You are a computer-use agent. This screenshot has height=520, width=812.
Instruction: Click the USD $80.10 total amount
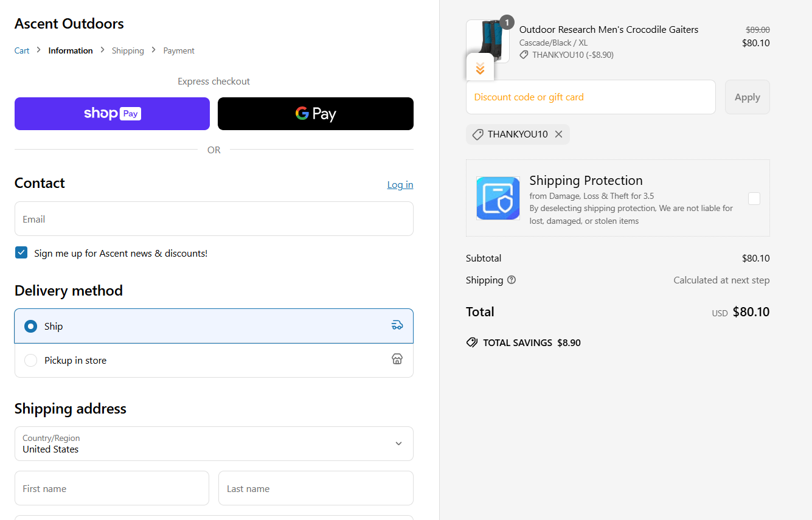[x=741, y=312]
